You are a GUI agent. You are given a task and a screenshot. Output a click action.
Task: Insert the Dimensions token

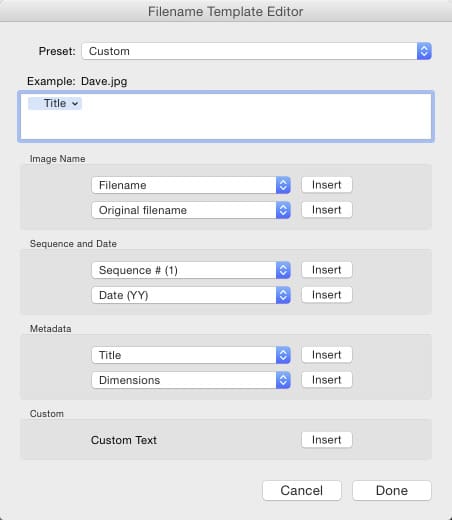coord(327,380)
